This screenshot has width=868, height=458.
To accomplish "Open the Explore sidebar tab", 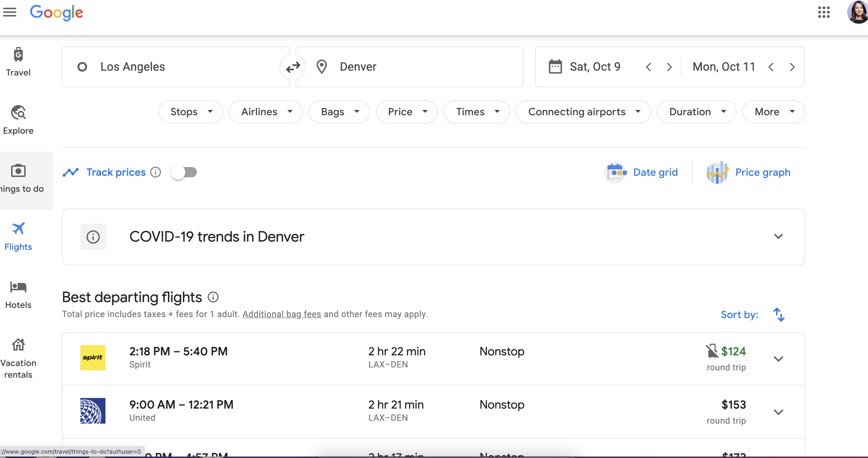I will tap(18, 120).
